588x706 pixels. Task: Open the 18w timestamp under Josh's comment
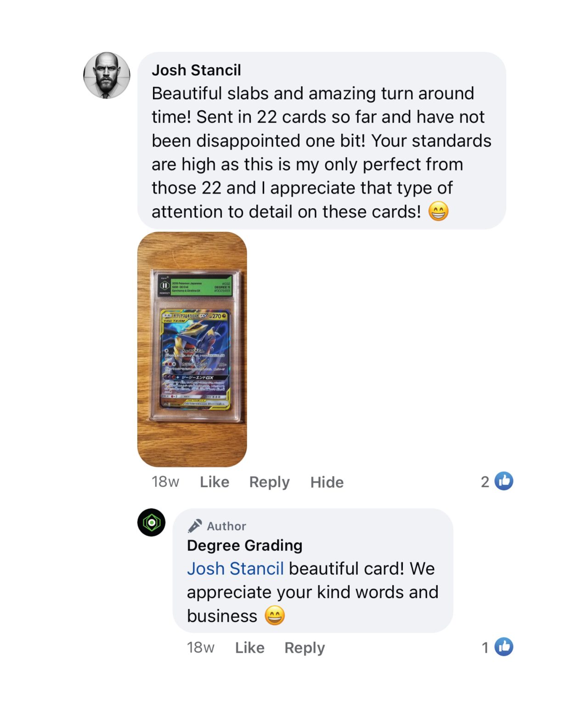click(165, 482)
